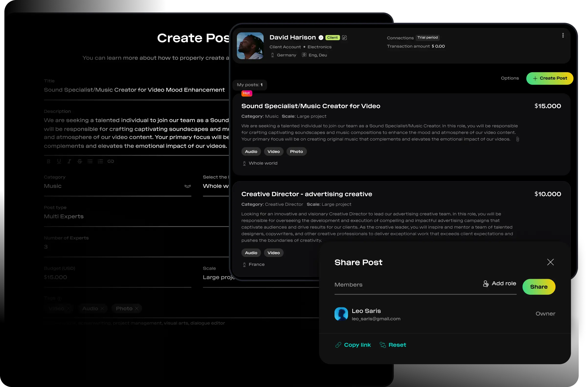Click the Photo tag on the Sound Specialist post

pyautogui.click(x=296, y=152)
